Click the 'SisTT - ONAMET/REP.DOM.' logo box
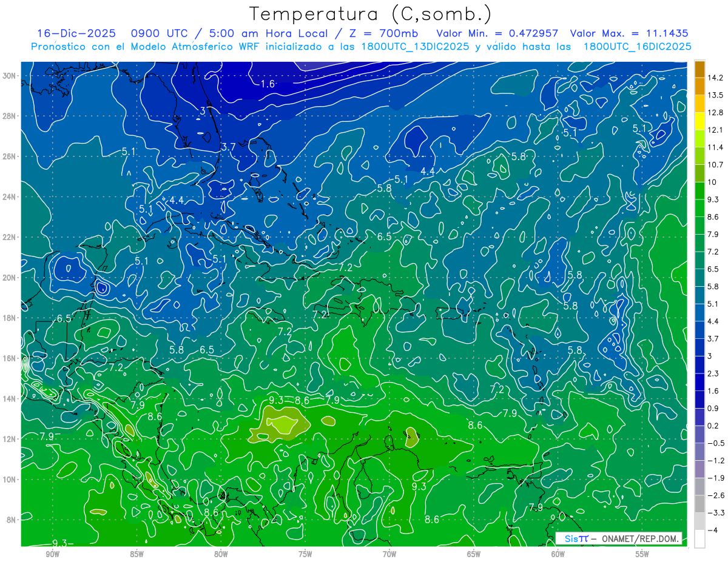The height and width of the screenshot is (562, 728). pyautogui.click(x=620, y=538)
